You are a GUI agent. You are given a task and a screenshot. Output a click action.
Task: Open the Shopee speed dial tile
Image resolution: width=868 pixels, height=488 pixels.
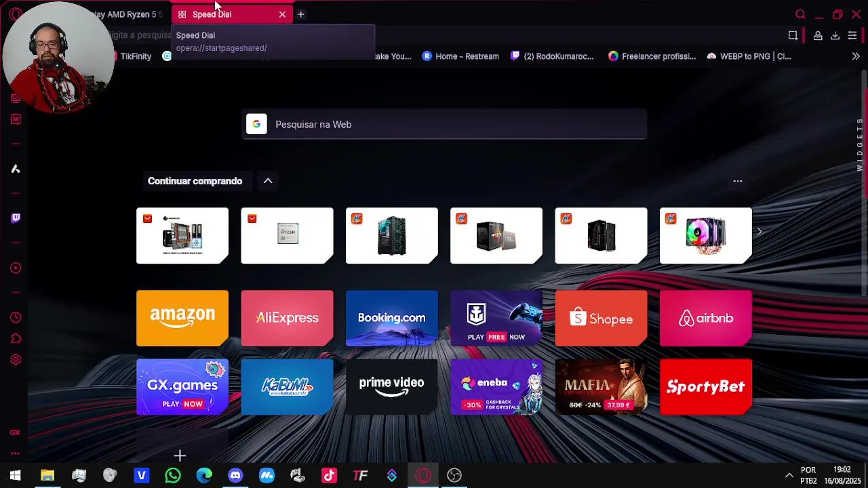click(601, 318)
